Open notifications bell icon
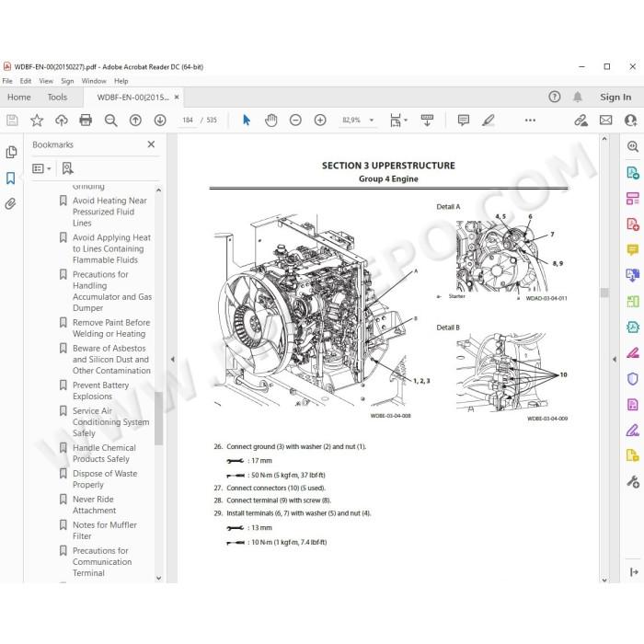 tap(578, 97)
